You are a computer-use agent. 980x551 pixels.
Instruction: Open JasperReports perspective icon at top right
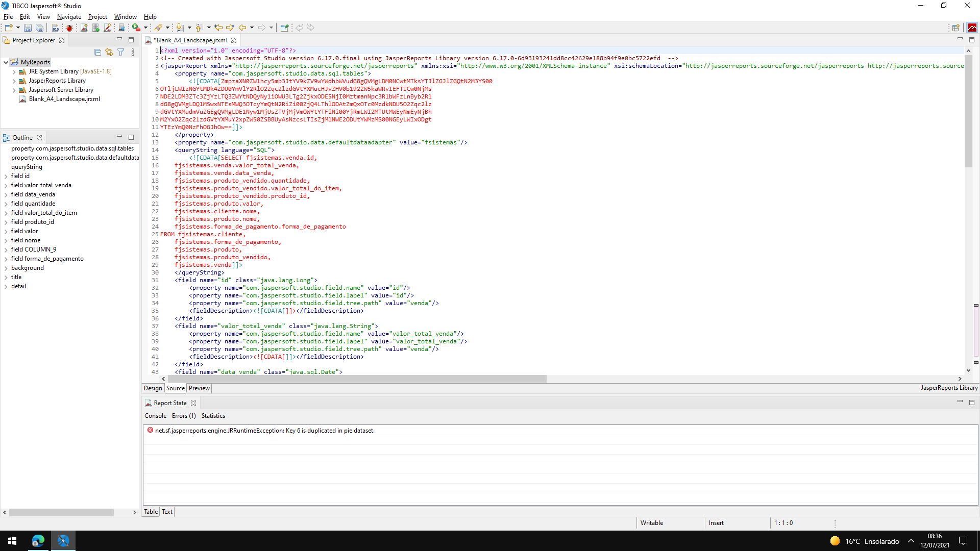tap(972, 28)
